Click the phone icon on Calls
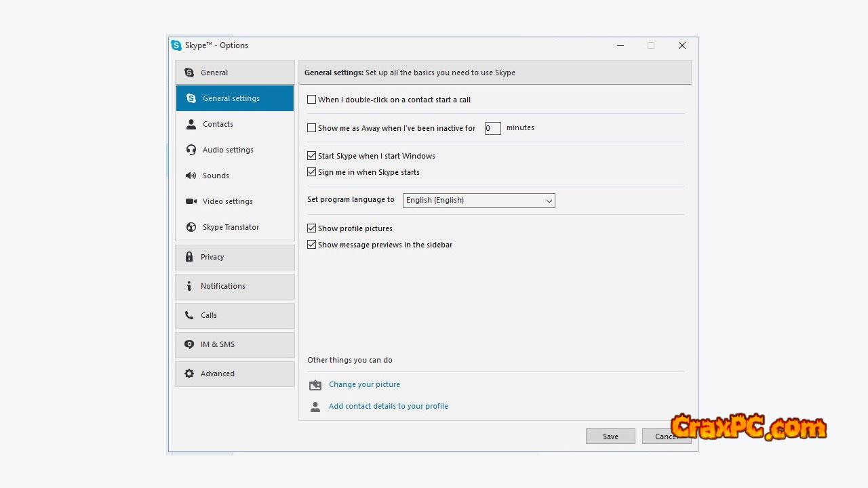The image size is (868, 488). click(x=189, y=315)
